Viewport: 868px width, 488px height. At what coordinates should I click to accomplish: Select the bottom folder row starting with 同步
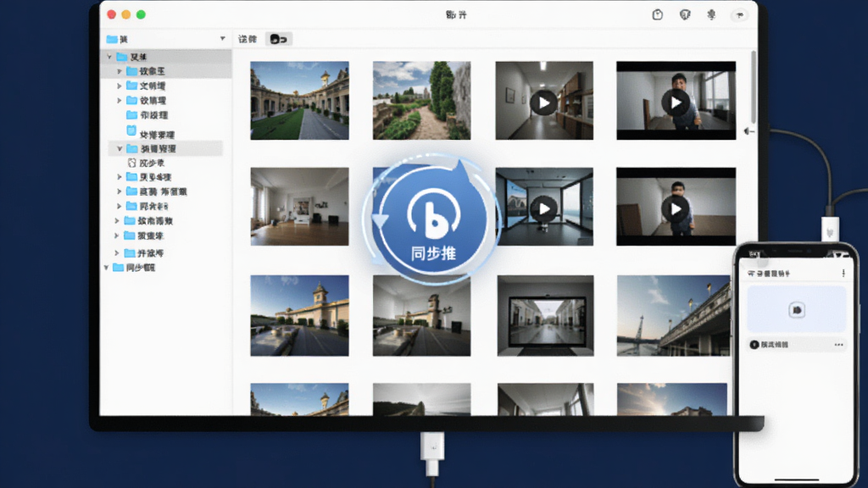pos(135,268)
